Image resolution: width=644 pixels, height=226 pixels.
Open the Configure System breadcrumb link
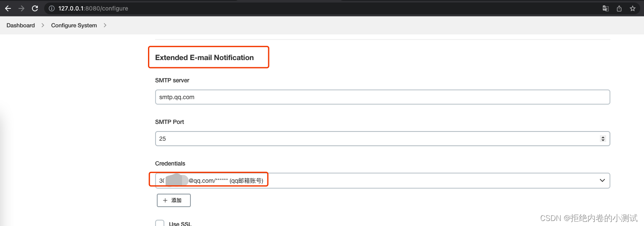74,25
